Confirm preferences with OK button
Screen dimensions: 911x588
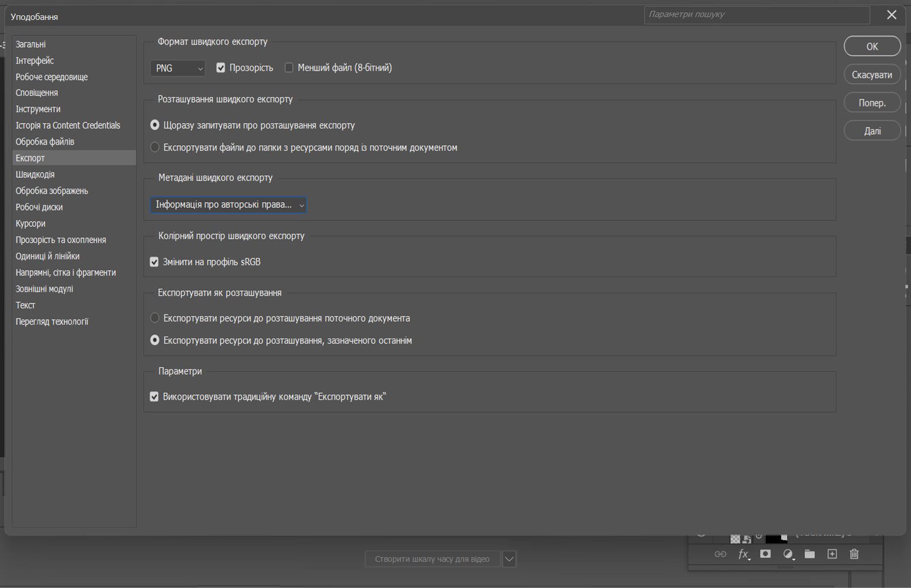coord(872,46)
